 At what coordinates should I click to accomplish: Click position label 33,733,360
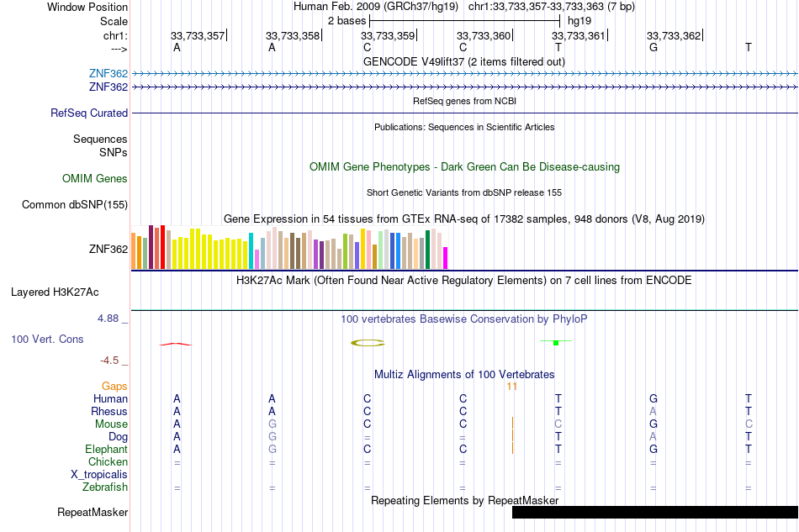[x=483, y=35]
